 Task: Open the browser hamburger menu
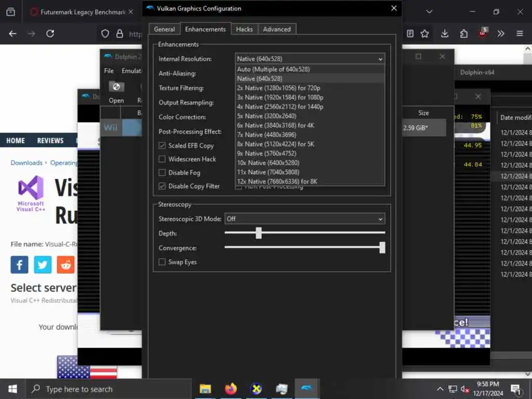(520, 34)
